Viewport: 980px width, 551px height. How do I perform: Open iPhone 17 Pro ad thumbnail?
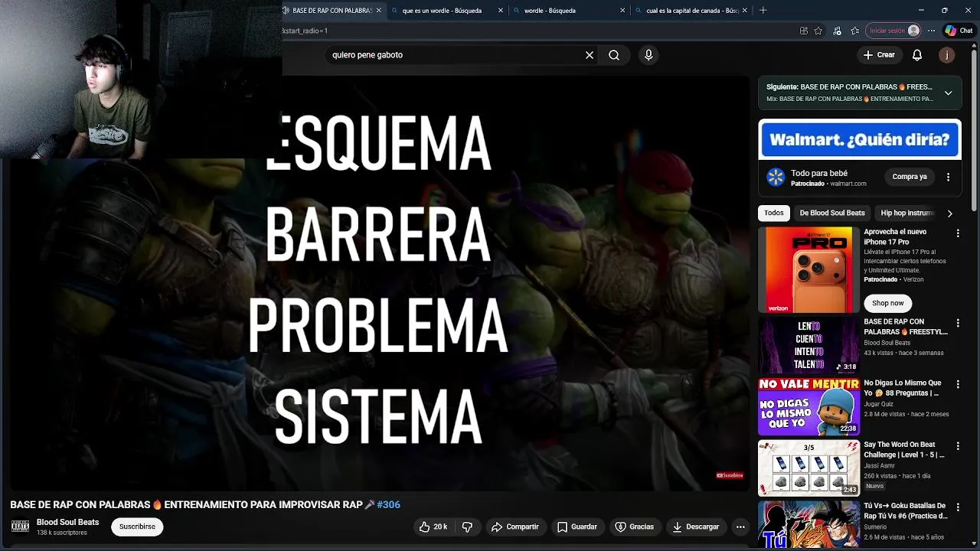tap(808, 269)
